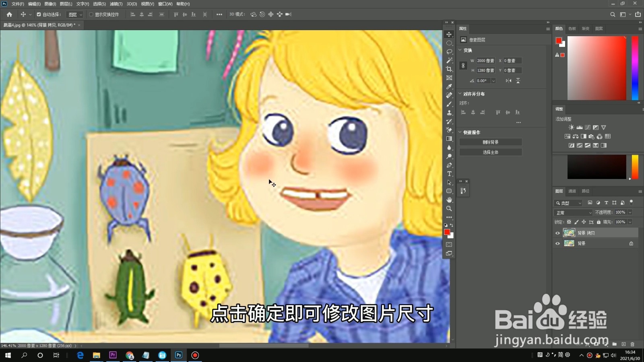Open the 滤镜(T) menu
The image size is (644, 362).
click(116, 4)
